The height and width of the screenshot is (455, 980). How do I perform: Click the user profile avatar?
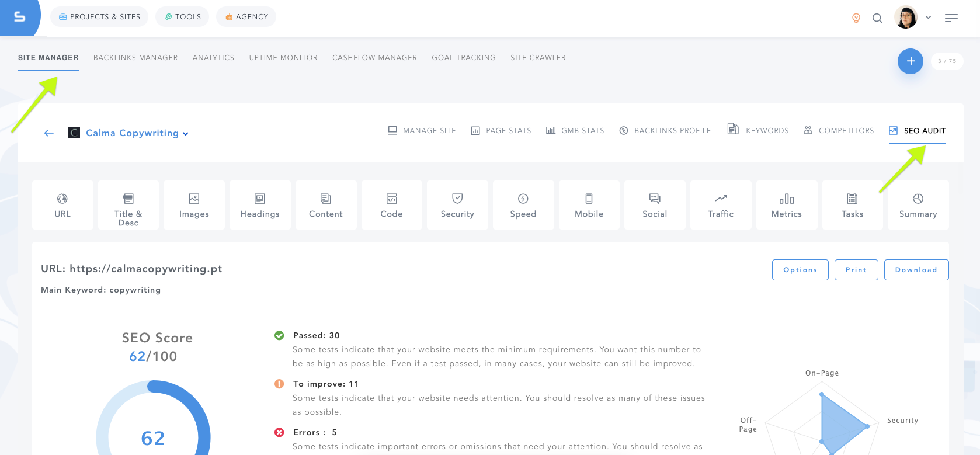pos(906,17)
